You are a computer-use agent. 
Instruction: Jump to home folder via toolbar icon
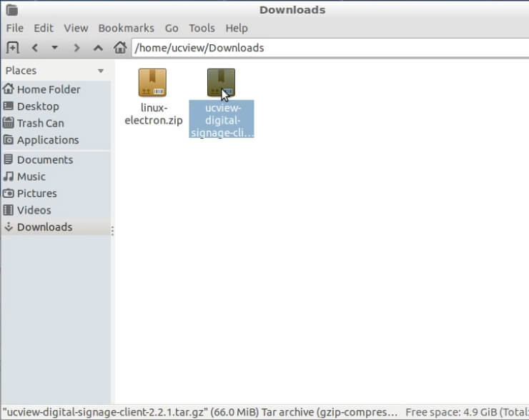(120, 48)
